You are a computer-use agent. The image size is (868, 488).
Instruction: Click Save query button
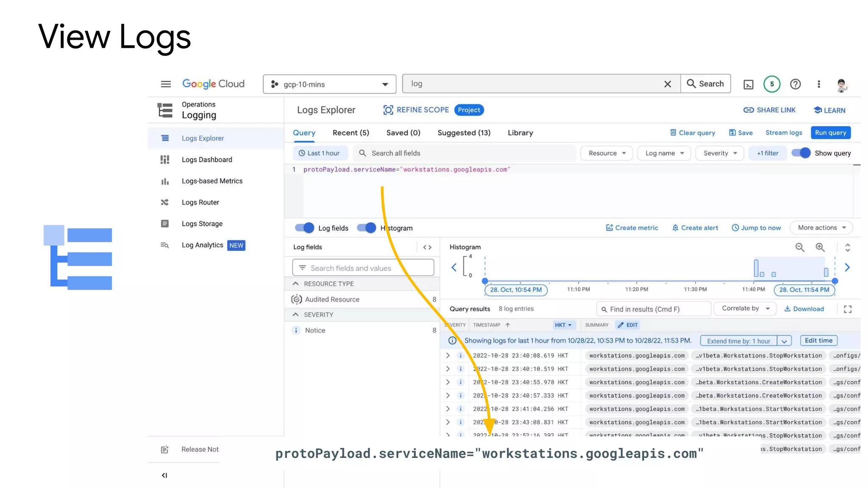[741, 133]
